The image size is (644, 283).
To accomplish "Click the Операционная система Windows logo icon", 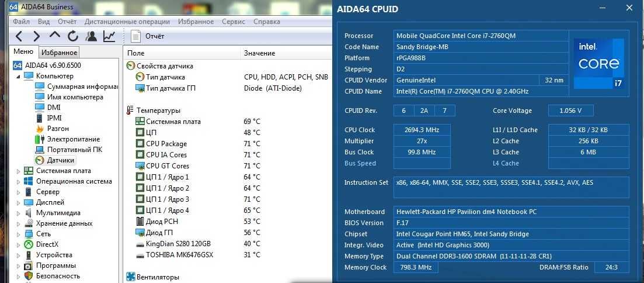I will tap(29, 181).
